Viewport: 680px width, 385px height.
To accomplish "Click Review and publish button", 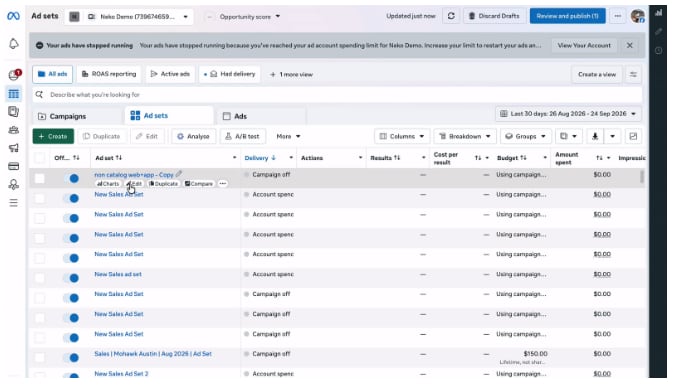I will pos(567,16).
